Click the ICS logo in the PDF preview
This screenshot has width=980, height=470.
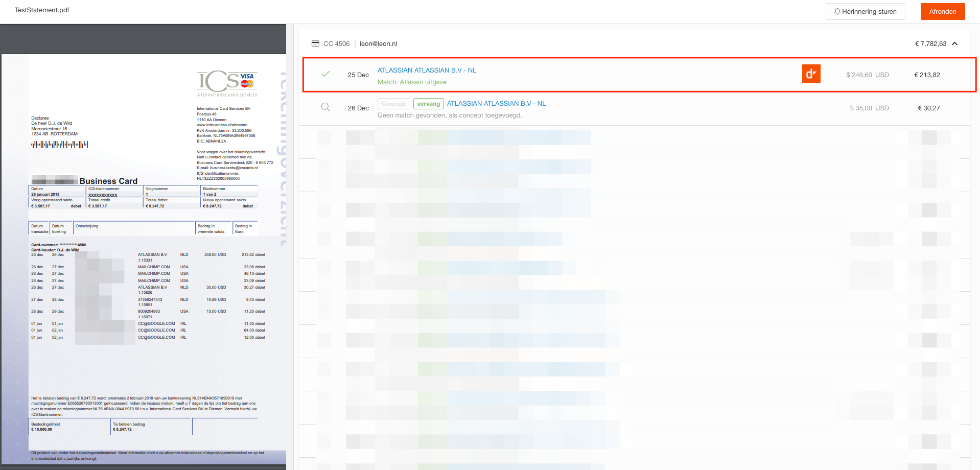point(227,83)
